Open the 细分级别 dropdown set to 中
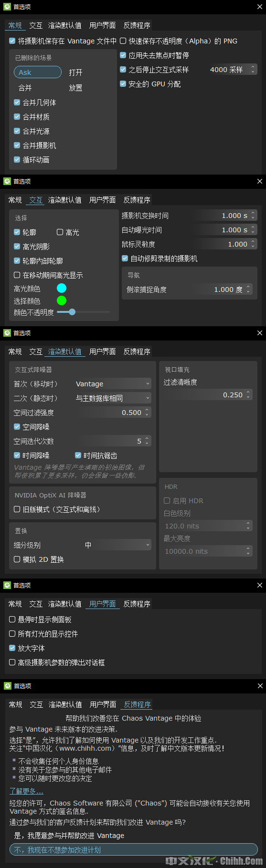Viewport: 266px width, 868px height. tap(117, 545)
